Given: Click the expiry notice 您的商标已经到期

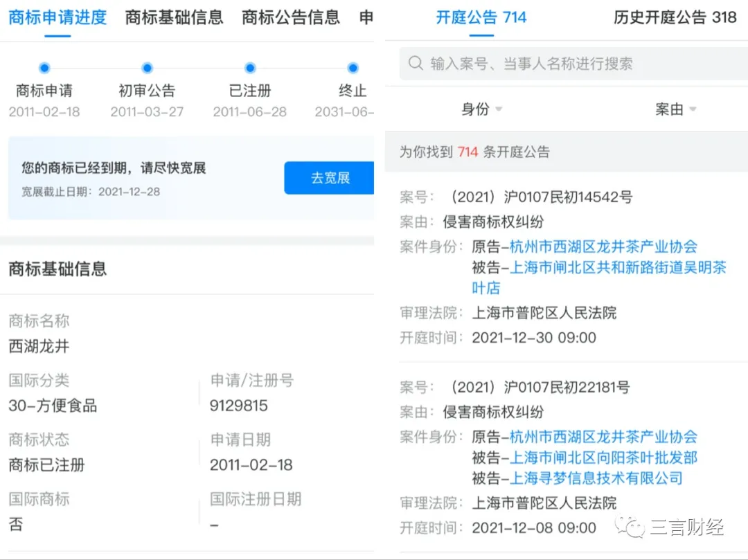Looking at the screenshot, I should 114,168.
